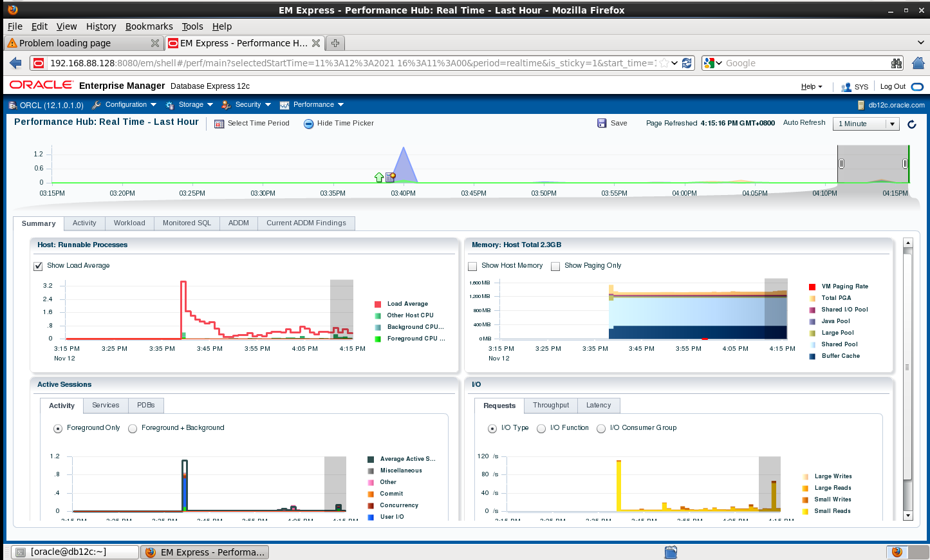Click the page scrollbar down arrow
Image resolution: width=930 pixels, height=560 pixels.
tap(908, 516)
